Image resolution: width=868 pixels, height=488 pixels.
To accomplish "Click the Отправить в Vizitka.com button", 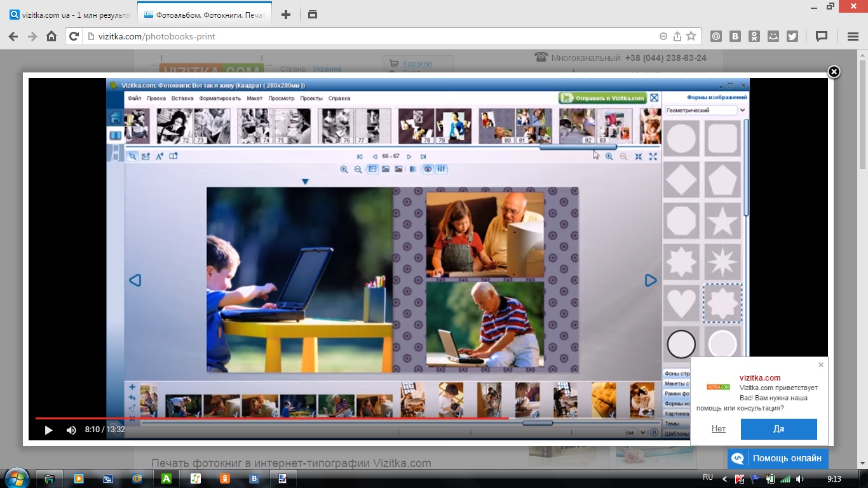I will tap(602, 98).
